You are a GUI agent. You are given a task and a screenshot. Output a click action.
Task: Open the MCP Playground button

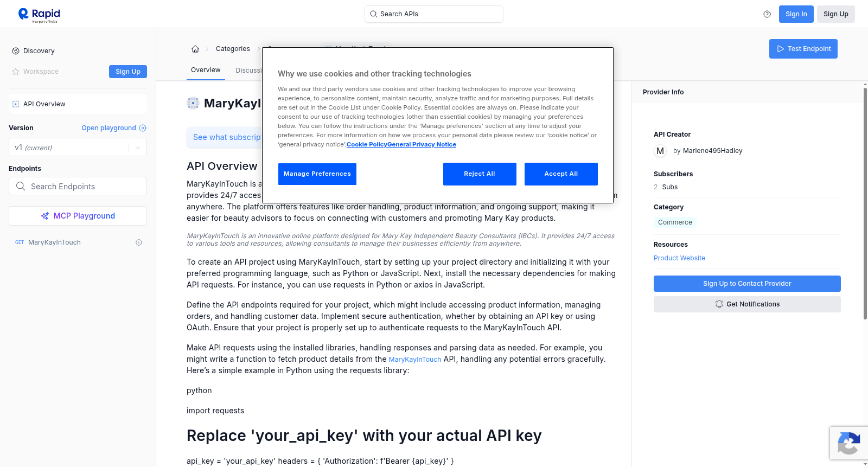coord(78,216)
